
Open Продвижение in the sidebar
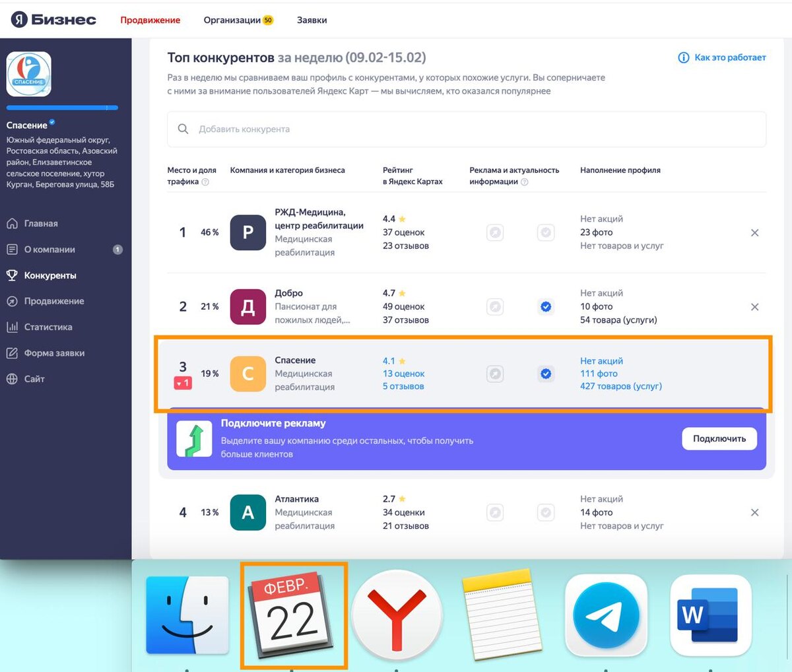(x=54, y=301)
